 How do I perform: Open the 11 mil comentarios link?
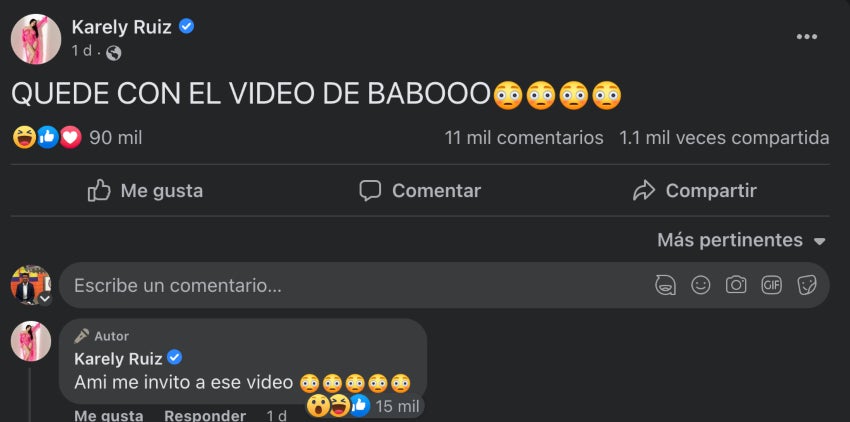pyautogui.click(x=524, y=138)
